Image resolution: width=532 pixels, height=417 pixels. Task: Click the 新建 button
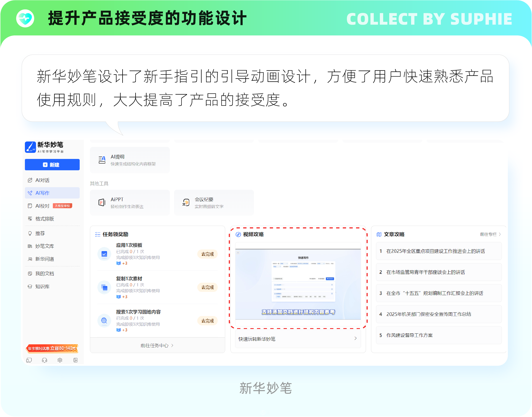coord(52,165)
